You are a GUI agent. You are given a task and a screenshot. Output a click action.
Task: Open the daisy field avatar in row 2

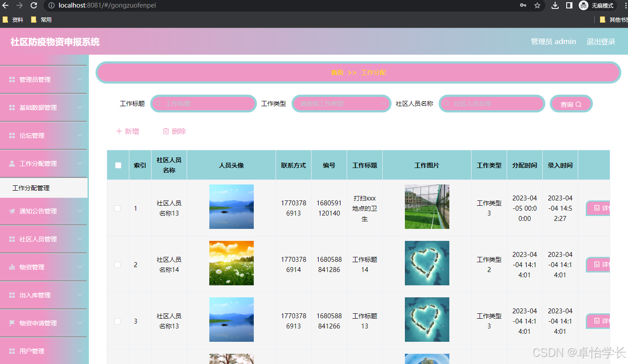[x=232, y=263]
